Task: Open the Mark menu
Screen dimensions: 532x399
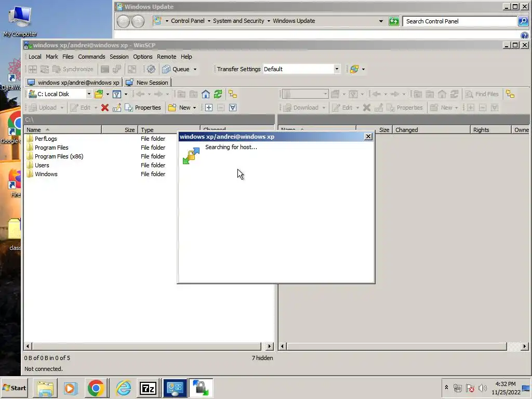Action: tap(52, 57)
